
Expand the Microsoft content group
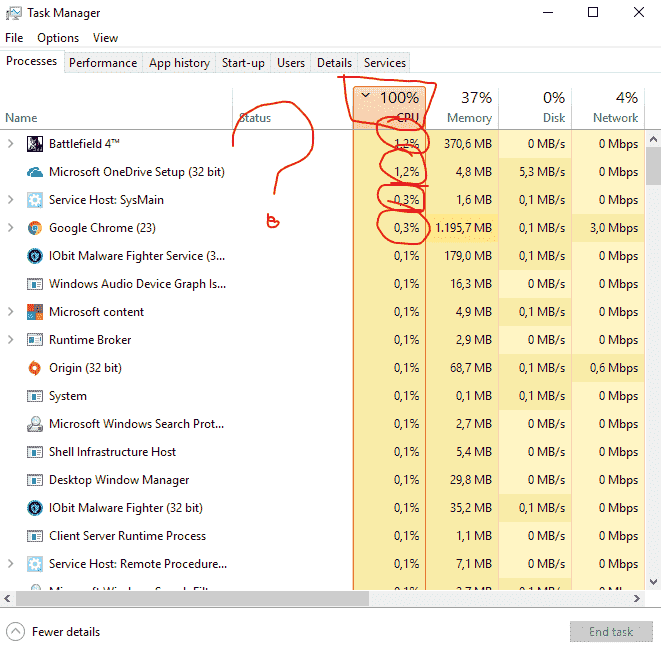pos(11,312)
